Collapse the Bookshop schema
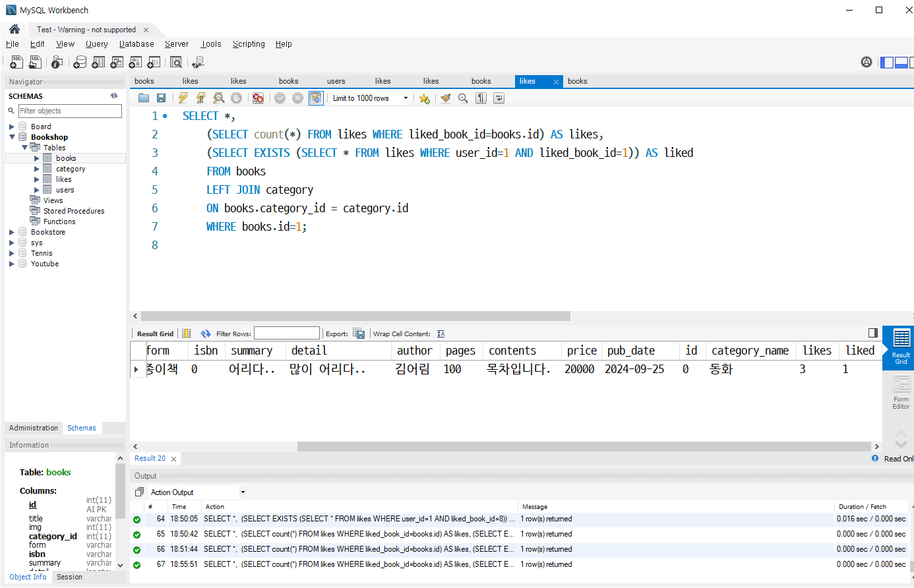Image resolution: width=914 pixels, height=588 pixels. (x=11, y=137)
